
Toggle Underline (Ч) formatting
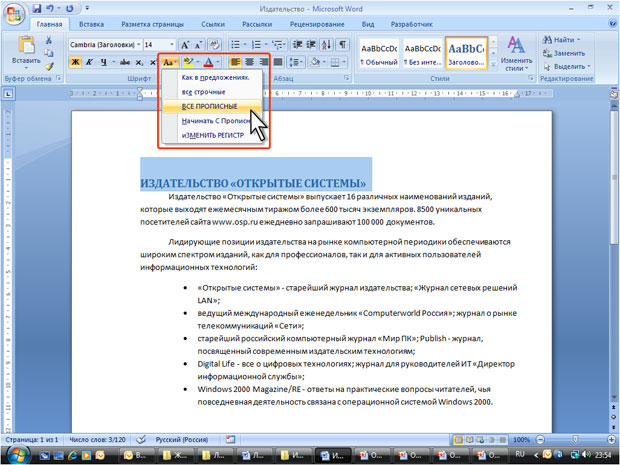104,62
